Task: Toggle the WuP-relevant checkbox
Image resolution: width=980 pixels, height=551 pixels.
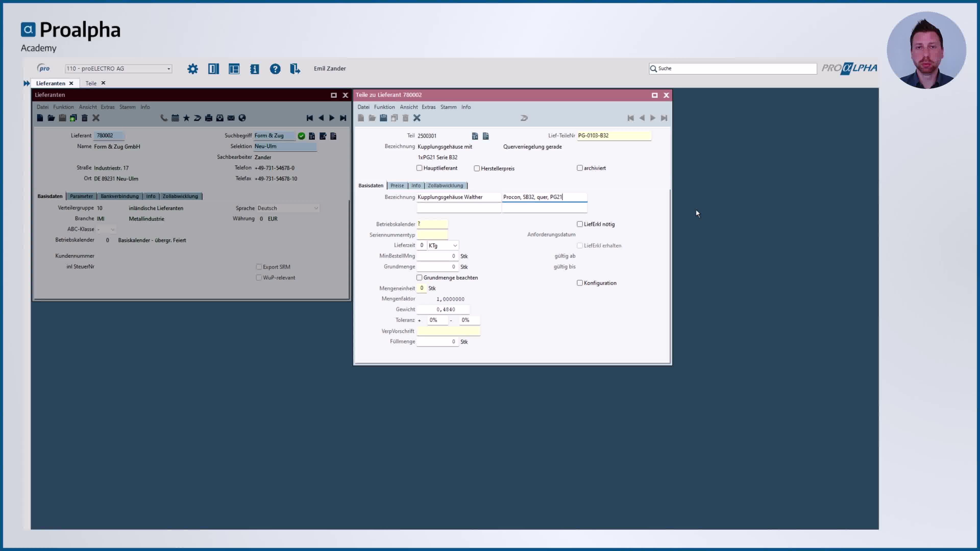Action: coord(259,278)
